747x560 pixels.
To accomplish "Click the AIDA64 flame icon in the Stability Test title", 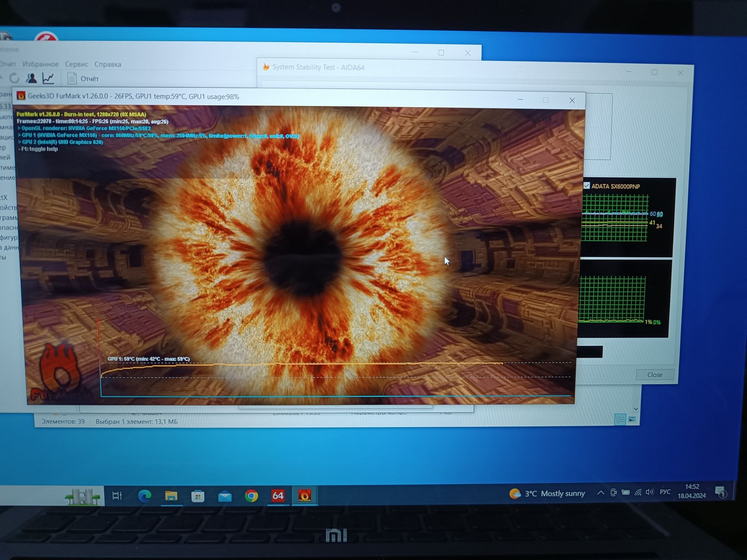I will coord(266,67).
